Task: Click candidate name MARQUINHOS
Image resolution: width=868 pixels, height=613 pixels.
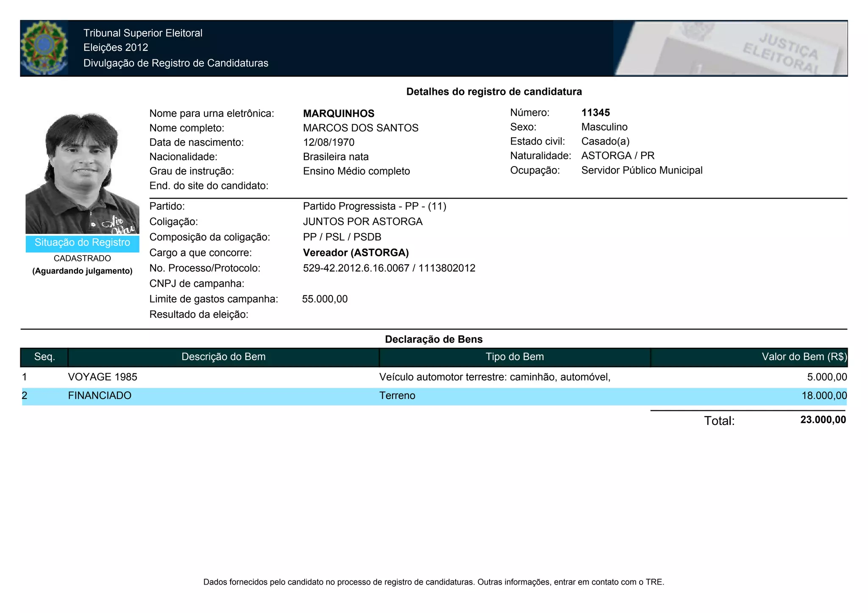Action: pyautogui.click(x=339, y=114)
